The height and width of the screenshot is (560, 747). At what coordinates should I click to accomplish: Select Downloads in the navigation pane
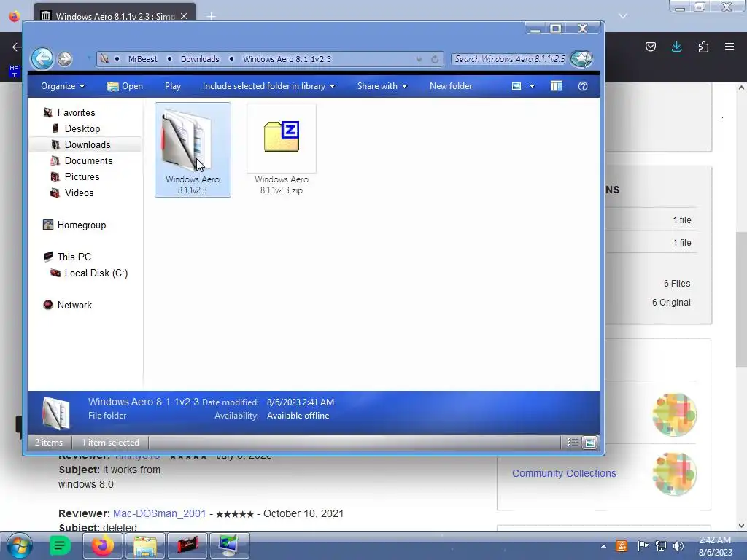86,145
